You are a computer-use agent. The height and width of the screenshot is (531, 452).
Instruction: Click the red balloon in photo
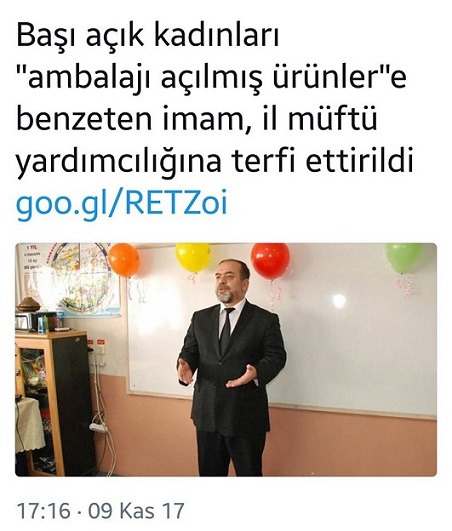270,260
